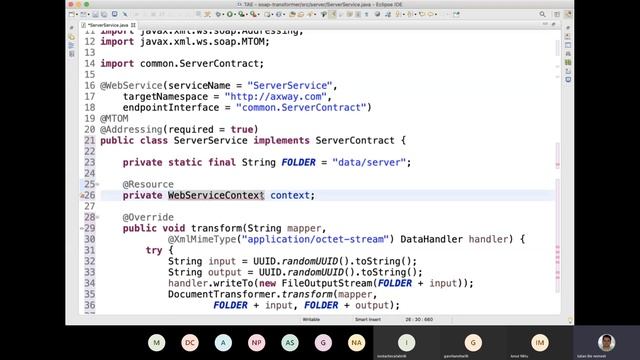640x360 pixels.
Task: Click the Smart Insert status bar field
Action: (368, 320)
